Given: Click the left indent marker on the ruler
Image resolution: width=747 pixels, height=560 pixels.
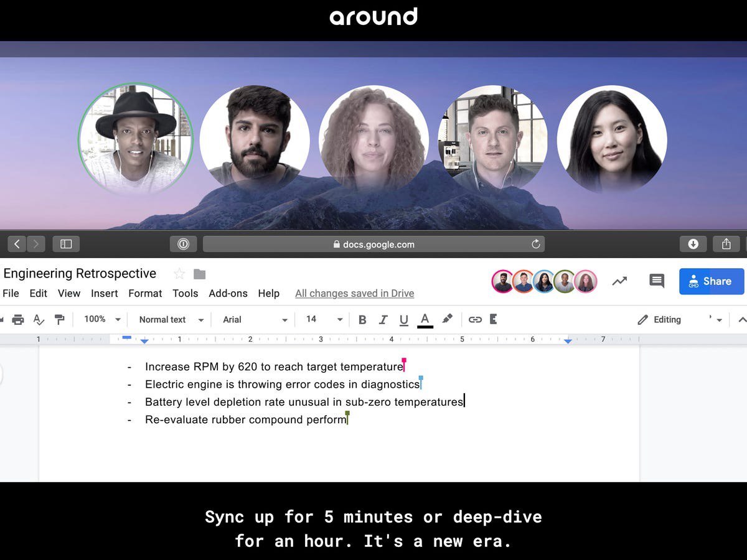Looking at the screenshot, I should pos(144,341).
